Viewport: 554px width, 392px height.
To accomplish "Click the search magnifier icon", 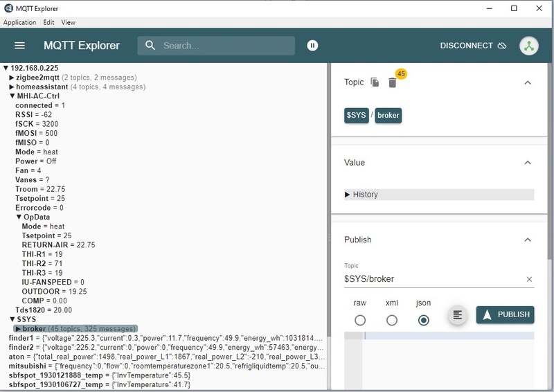I will 150,45.
